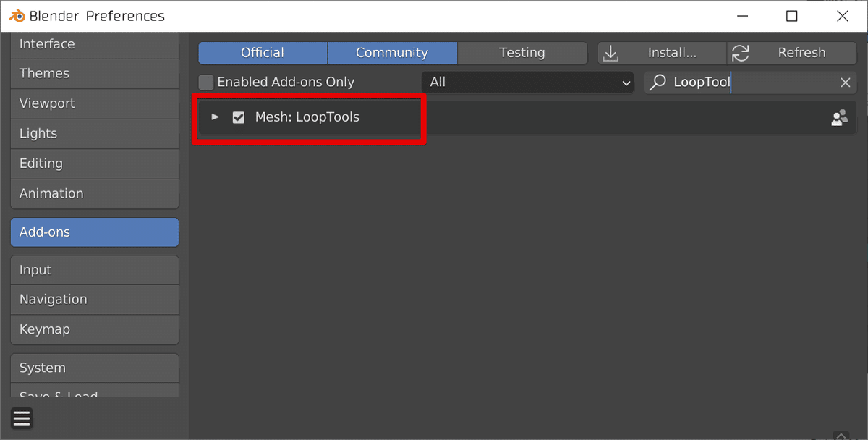The width and height of the screenshot is (868, 440).
Task: Click the community users icon on LoopTools row
Action: pos(839,118)
